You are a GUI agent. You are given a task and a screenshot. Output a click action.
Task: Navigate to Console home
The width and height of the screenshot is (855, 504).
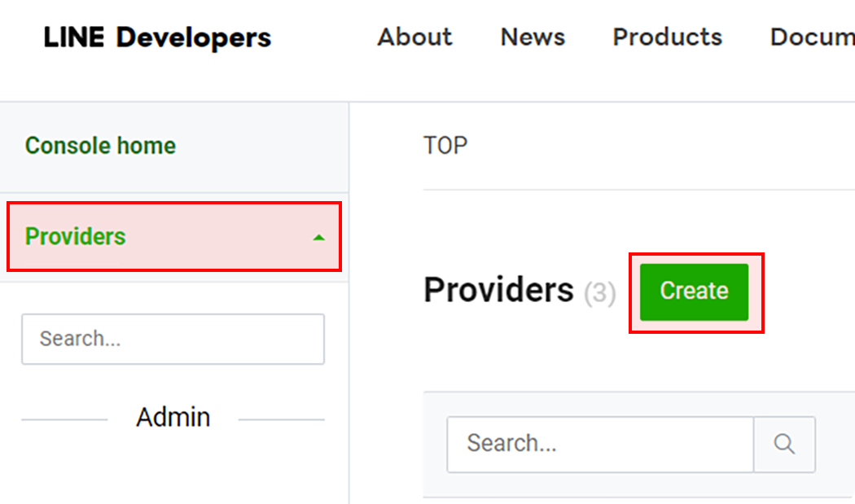click(100, 146)
